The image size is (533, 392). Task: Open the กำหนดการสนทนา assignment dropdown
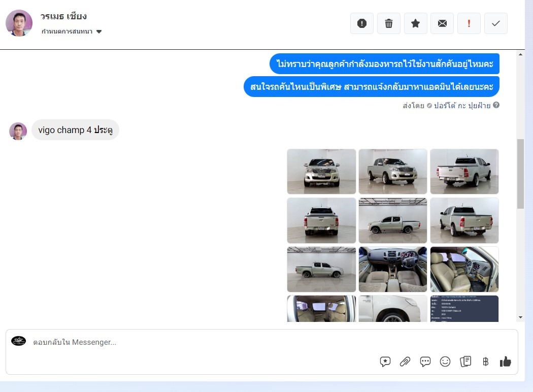tap(72, 31)
